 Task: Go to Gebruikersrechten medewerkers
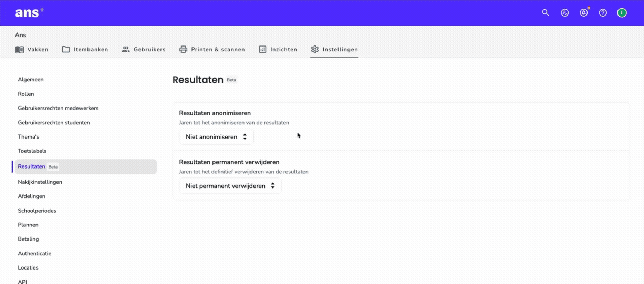[58, 108]
